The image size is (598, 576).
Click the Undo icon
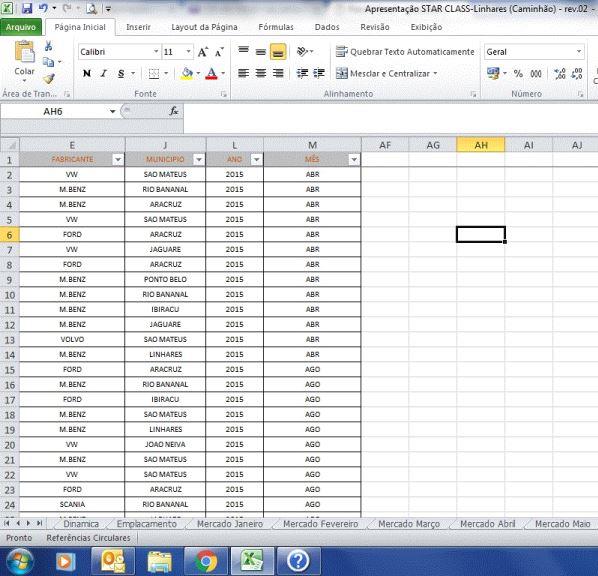(x=43, y=8)
